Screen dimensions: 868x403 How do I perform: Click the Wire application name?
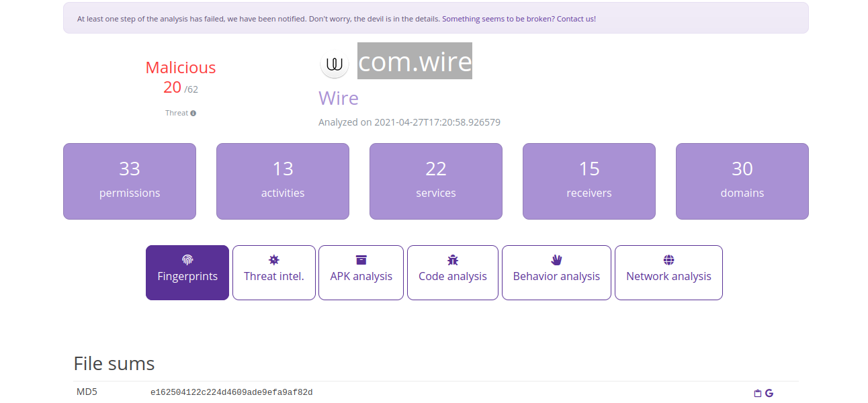339,98
